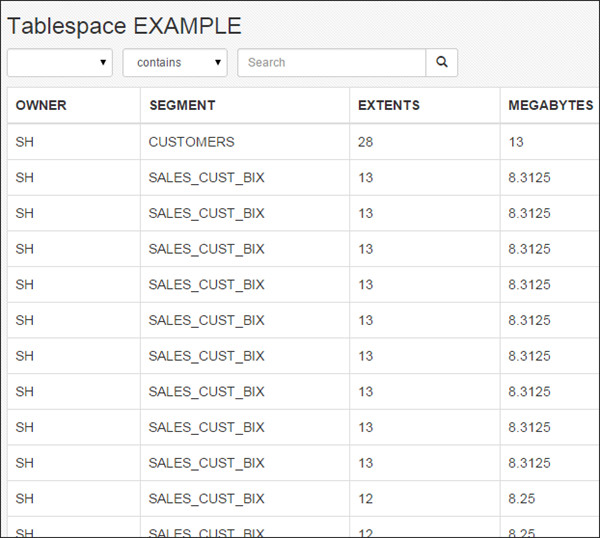The height and width of the screenshot is (538, 600).
Task: Click the first 12 extents cell
Action: pyautogui.click(x=366, y=499)
